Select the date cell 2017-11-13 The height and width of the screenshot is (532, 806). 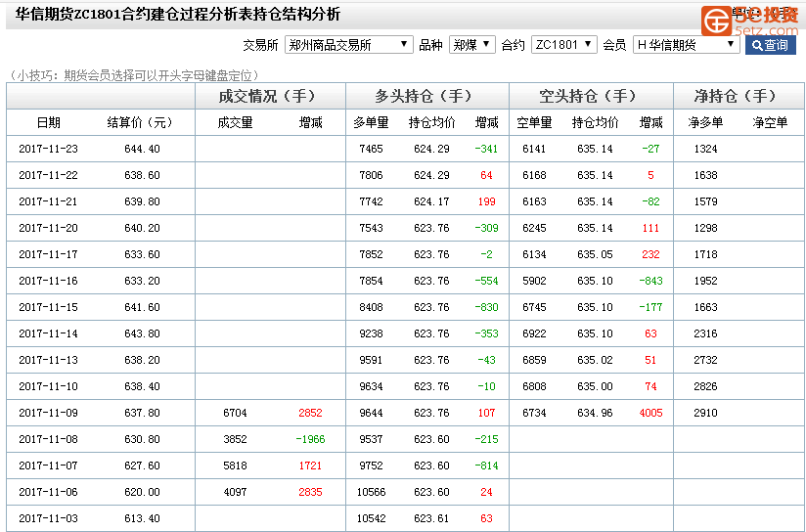click(x=48, y=360)
